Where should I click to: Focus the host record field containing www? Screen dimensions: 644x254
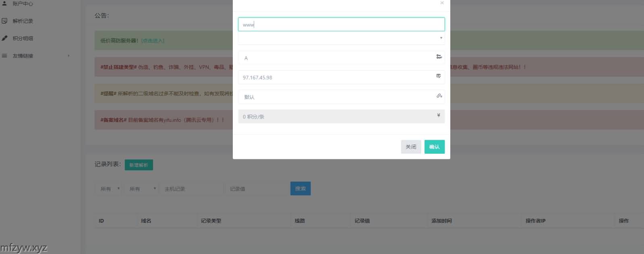click(341, 25)
